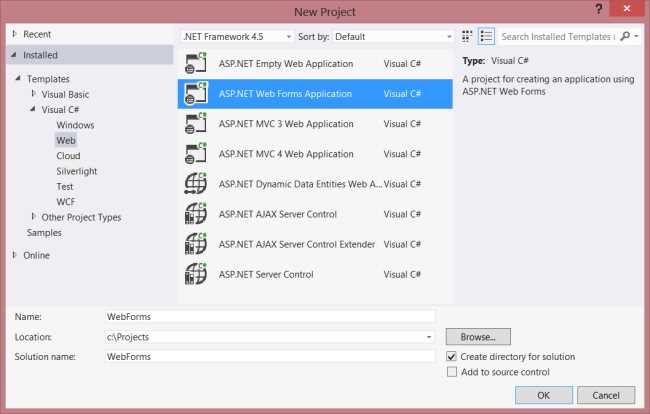The height and width of the screenshot is (414, 650).
Task: Select the Installed label
Action: click(40, 55)
